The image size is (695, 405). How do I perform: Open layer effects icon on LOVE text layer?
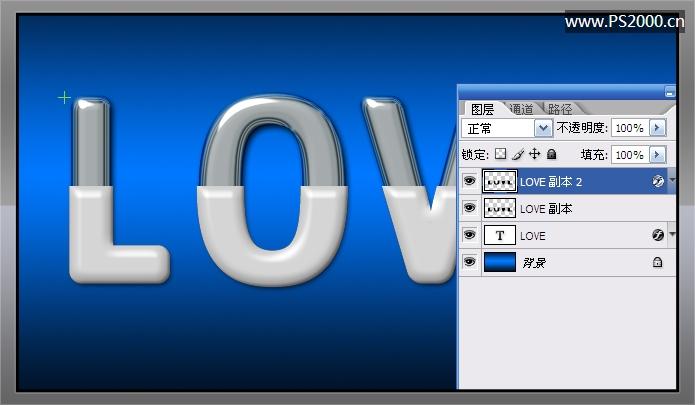click(x=658, y=235)
